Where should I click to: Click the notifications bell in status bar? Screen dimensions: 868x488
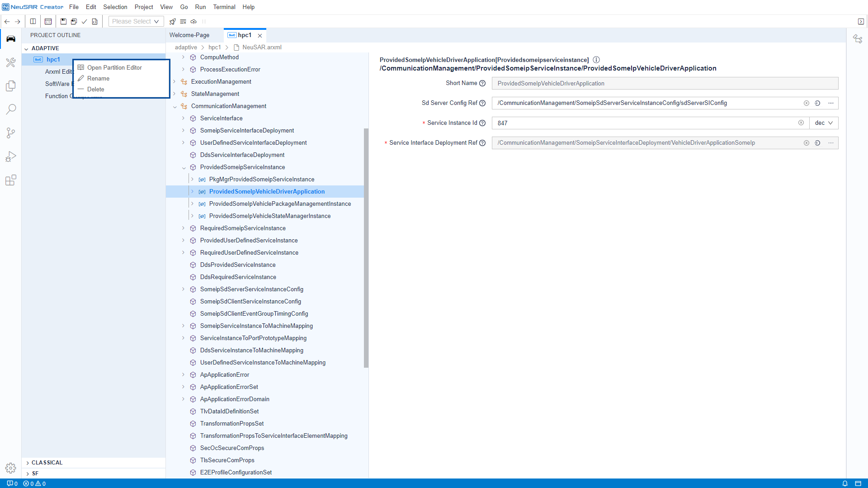click(845, 483)
